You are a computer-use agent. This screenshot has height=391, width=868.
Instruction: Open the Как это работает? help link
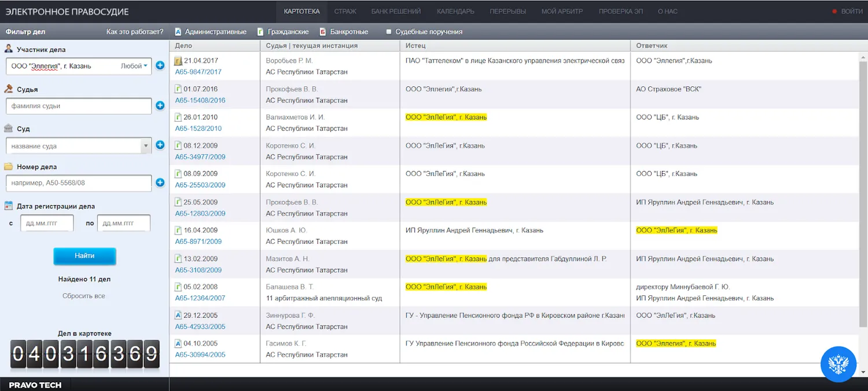pos(135,32)
